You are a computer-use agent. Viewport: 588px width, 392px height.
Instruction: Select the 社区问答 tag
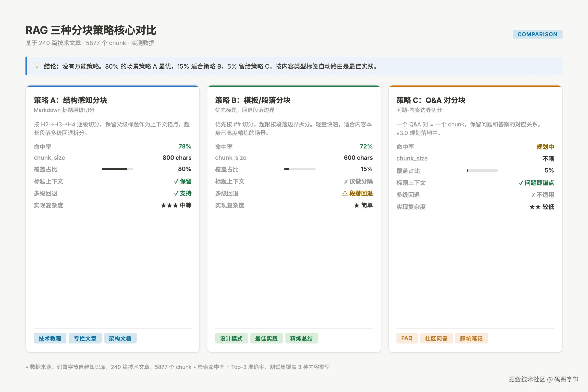click(x=436, y=338)
